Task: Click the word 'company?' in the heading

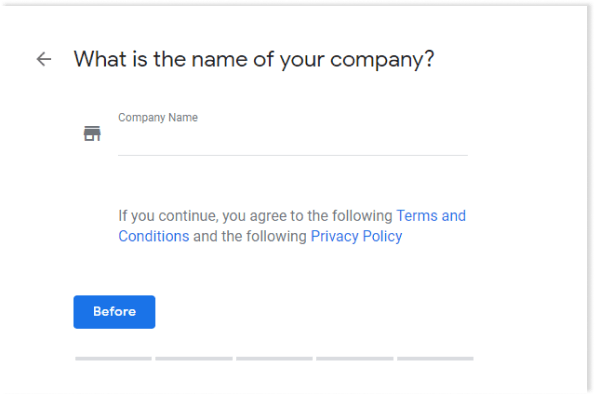Action: (x=382, y=60)
